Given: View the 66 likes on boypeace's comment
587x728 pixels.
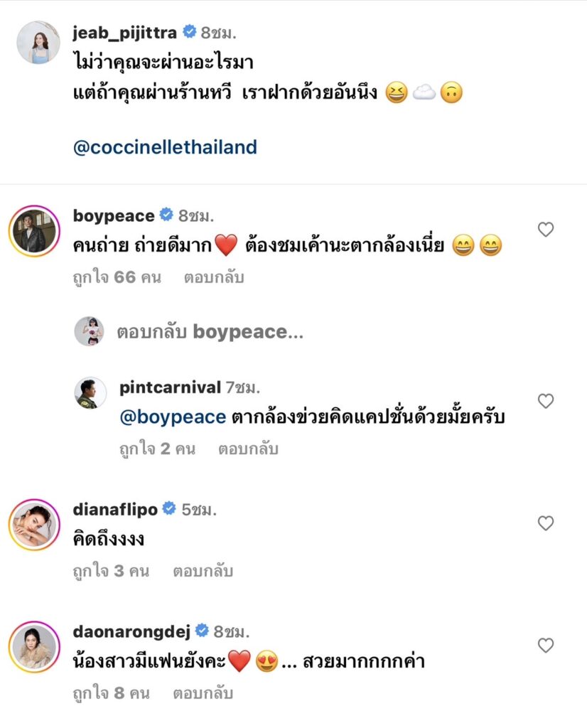Looking at the screenshot, I should [x=117, y=277].
